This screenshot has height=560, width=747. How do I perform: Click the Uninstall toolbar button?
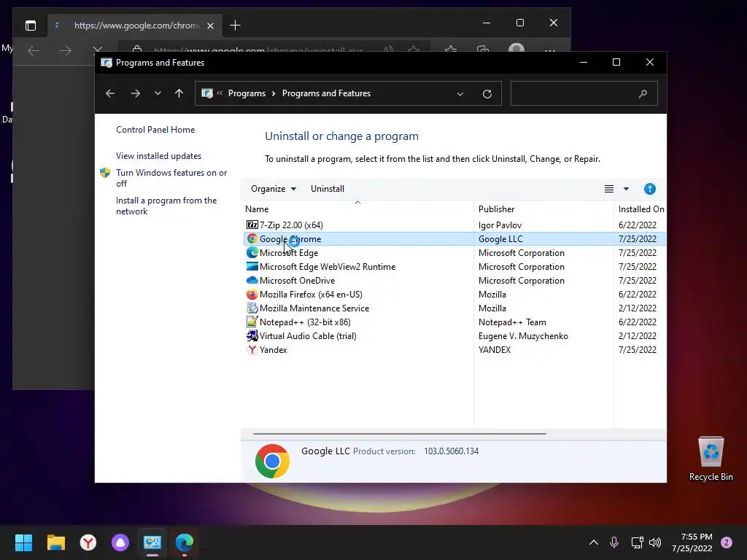[x=328, y=189]
